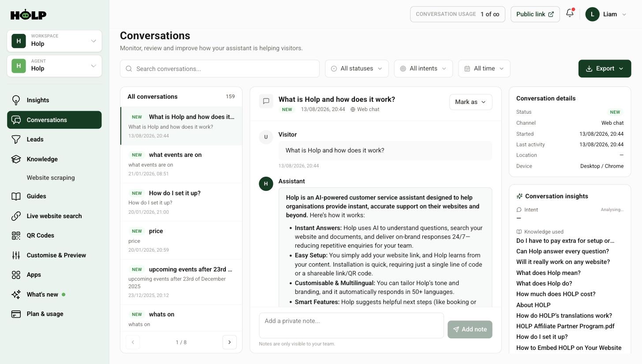
Task: Open Website scraping sub-item
Action: [51, 178]
